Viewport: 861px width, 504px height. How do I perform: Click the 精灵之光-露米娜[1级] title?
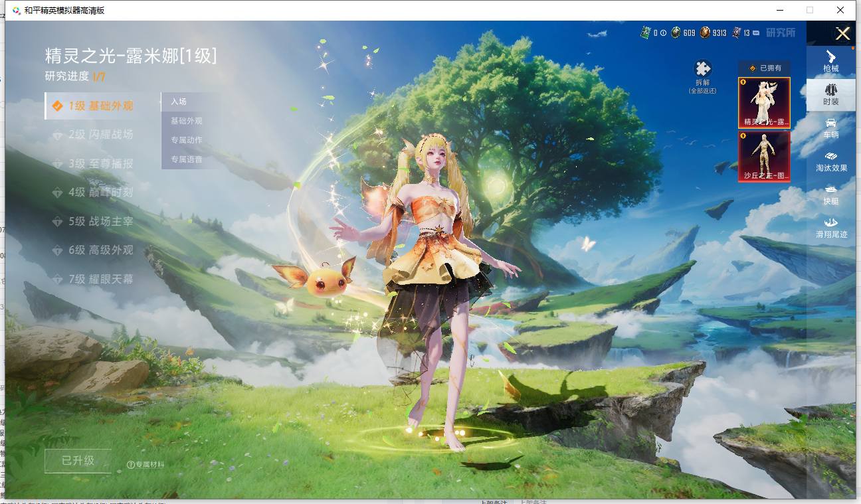pos(131,55)
